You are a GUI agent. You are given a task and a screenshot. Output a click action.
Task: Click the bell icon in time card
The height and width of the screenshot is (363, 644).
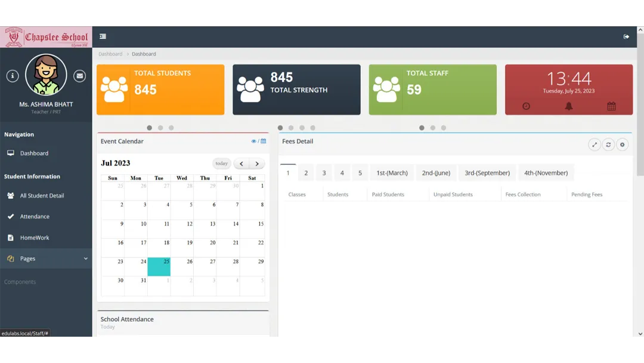(569, 106)
